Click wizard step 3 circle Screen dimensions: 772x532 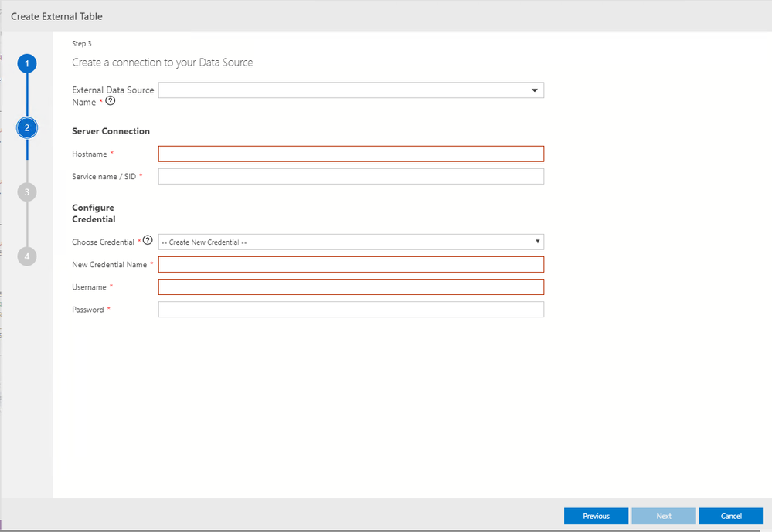click(x=27, y=192)
